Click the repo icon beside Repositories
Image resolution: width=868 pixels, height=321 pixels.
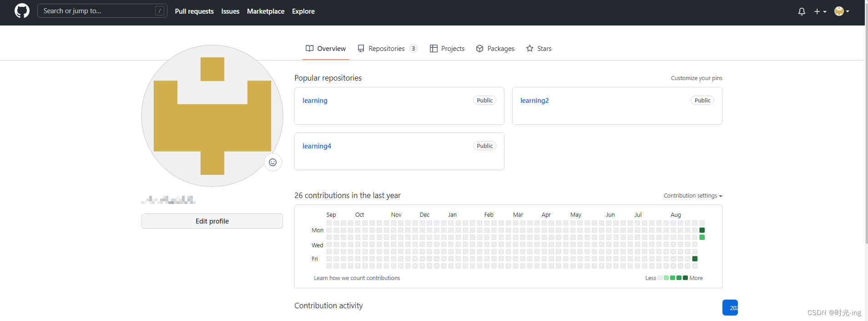point(361,48)
